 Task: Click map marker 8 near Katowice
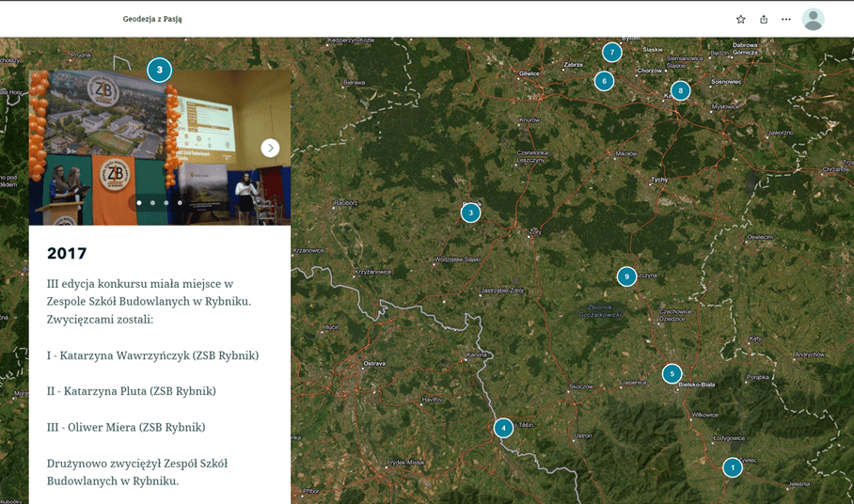point(680,91)
